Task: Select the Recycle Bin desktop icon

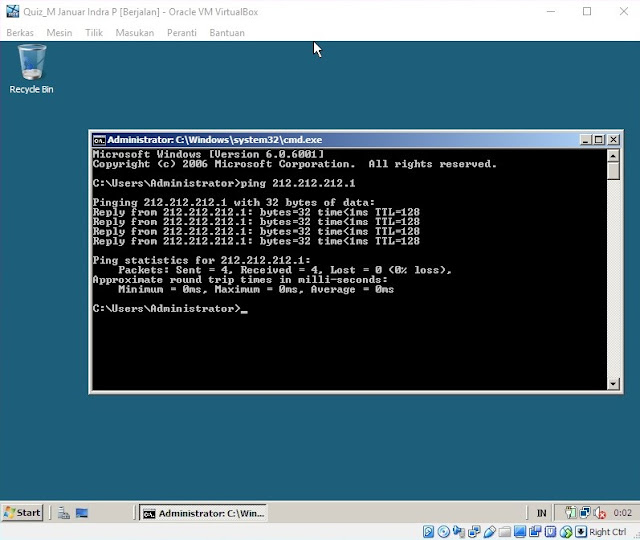Action: point(31,69)
